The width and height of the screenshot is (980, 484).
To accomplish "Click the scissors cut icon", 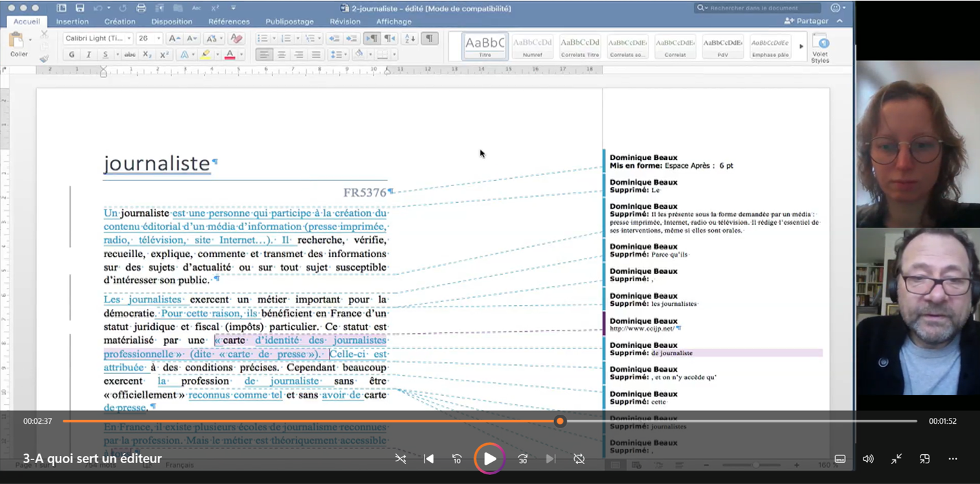I will pos(44,34).
